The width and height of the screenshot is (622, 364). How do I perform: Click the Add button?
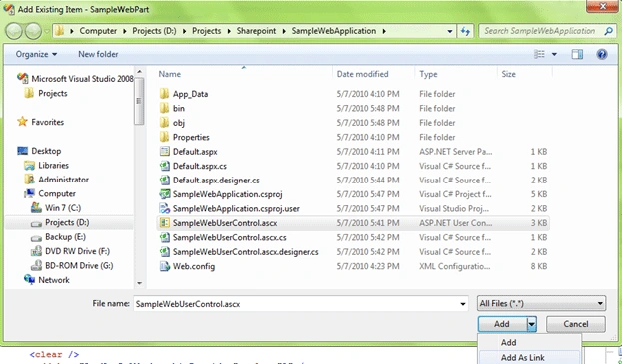tap(502, 324)
